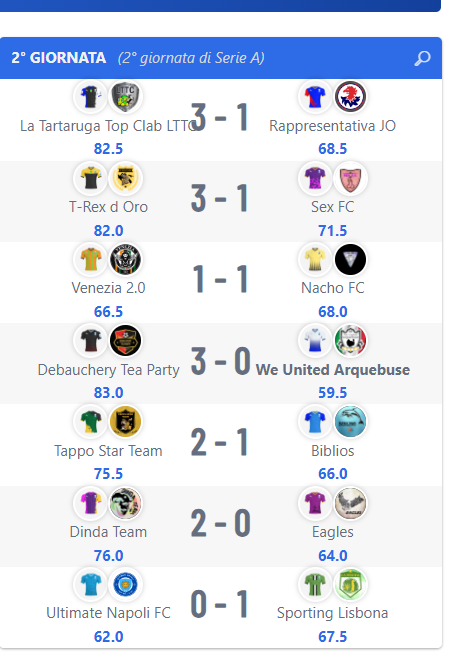
Task: Select the Biblios dolphin badge
Action: pos(350,421)
